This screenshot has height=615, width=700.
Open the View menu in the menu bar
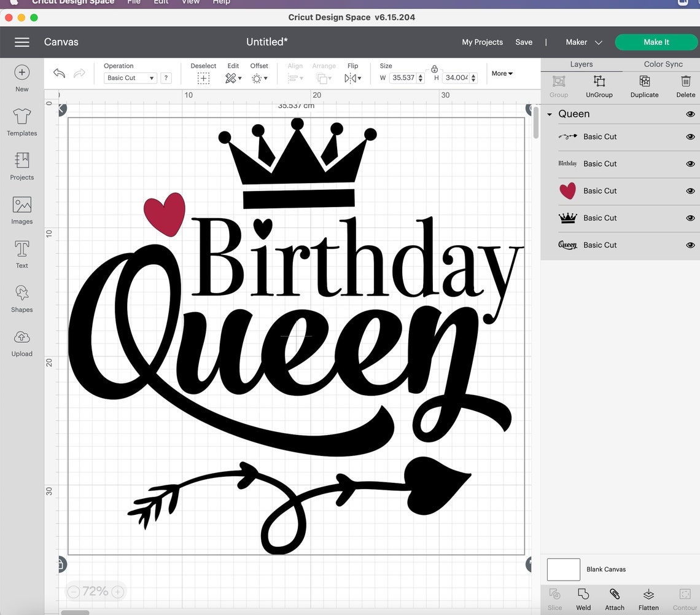(190, 2)
